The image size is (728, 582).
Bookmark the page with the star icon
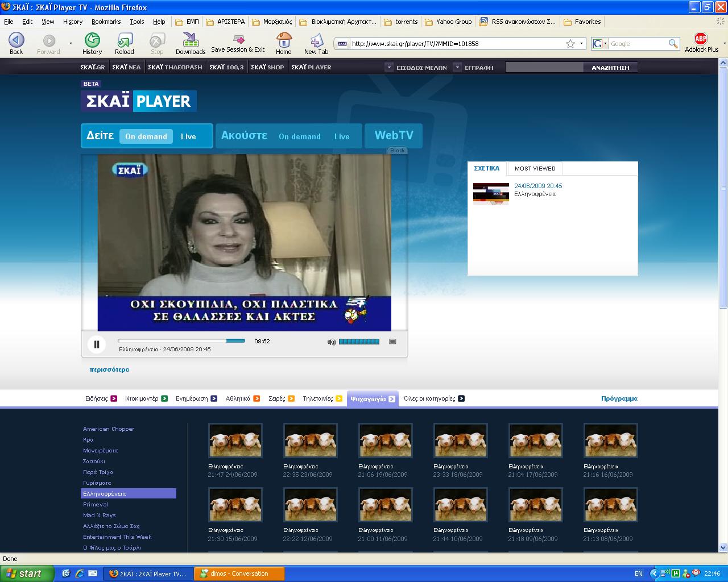tap(570, 44)
